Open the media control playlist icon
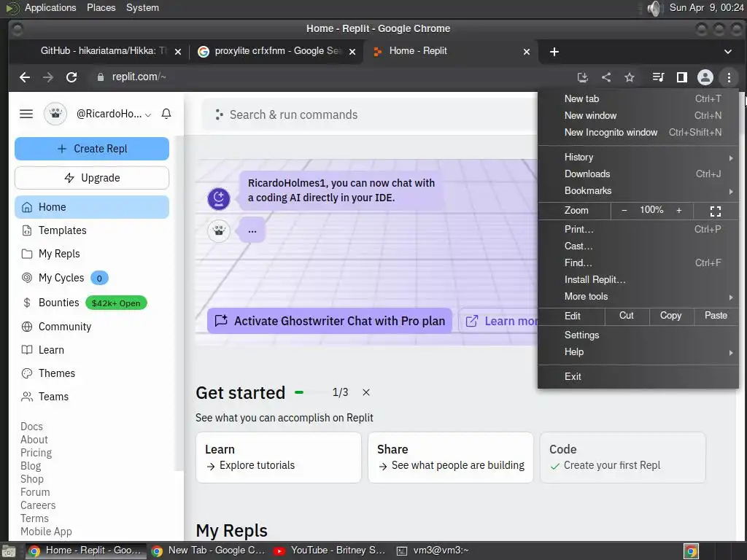 pyautogui.click(x=658, y=77)
